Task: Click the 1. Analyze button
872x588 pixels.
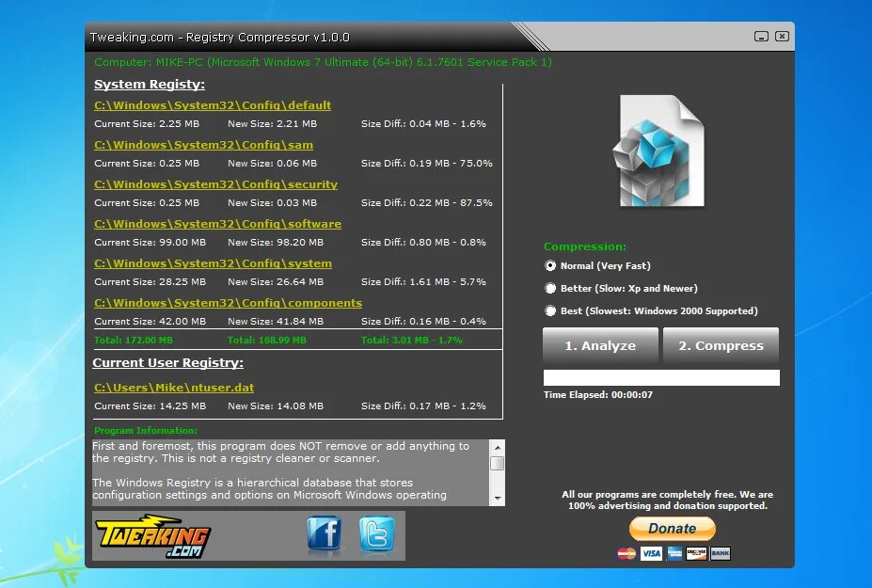Action: point(600,345)
